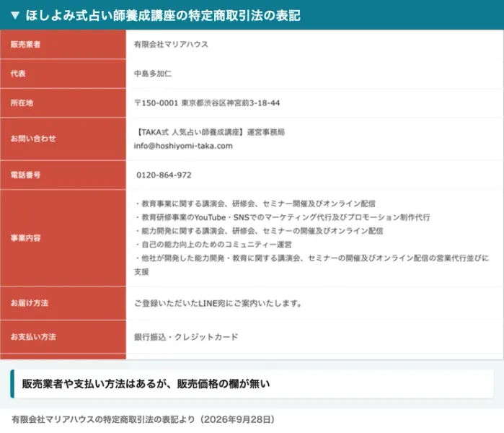The width and height of the screenshot is (504, 433).
Task: Select the line 教育事業に関する講演会、研修会、セミナー開催及びオンライン配信
Action: [255, 204]
